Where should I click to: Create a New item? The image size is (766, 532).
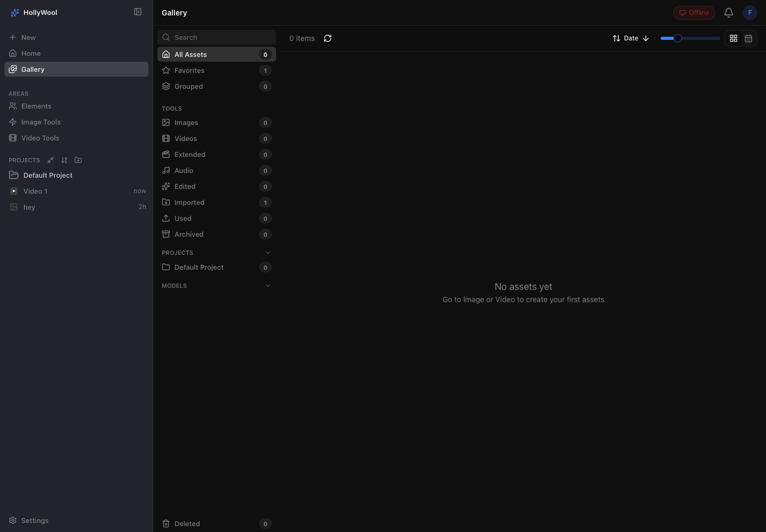pyautogui.click(x=76, y=37)
